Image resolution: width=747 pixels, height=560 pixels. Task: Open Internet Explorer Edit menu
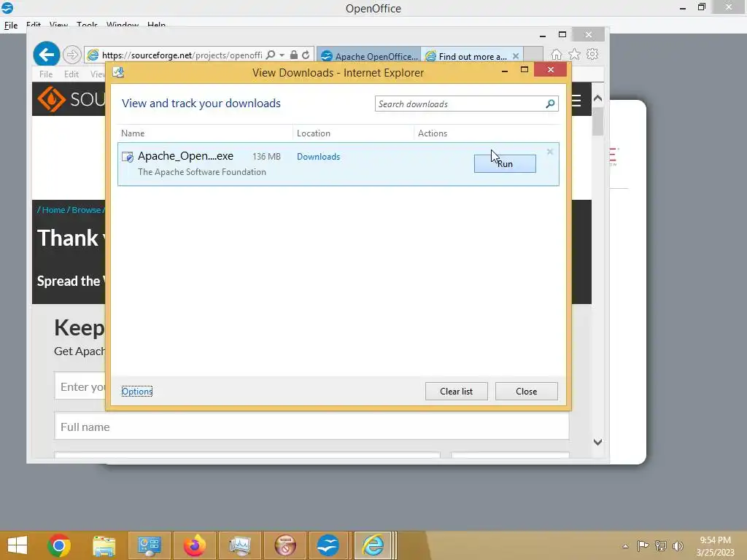tap(71, 74)
